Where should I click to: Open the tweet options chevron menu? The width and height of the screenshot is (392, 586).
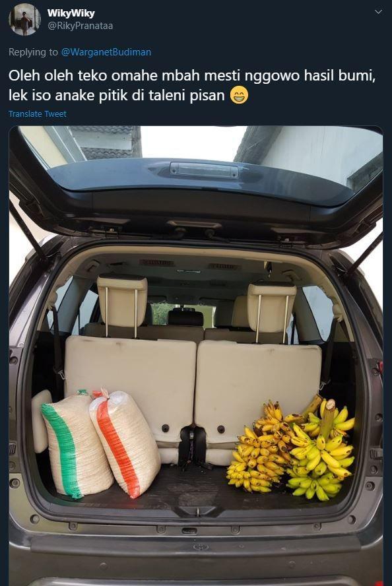click(x=378, y=12)
